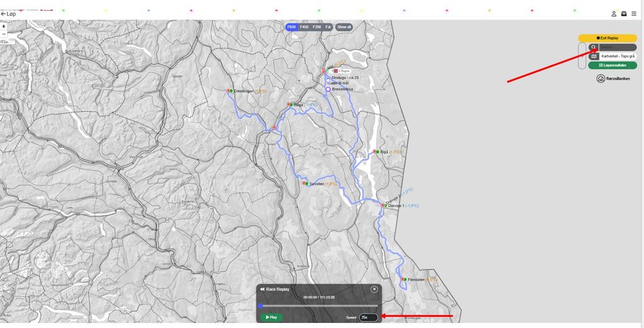Open the user account icon
This screenshot has height=328, width=644.
(614, 14)
